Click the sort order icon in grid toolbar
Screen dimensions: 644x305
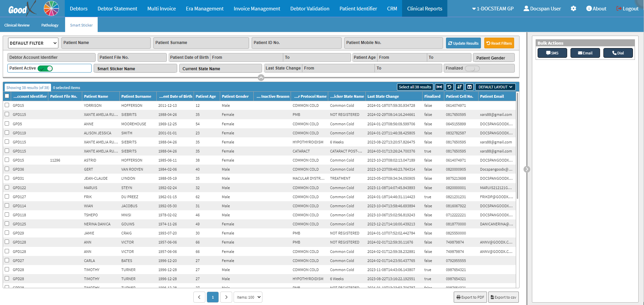(x=459, y=87)
